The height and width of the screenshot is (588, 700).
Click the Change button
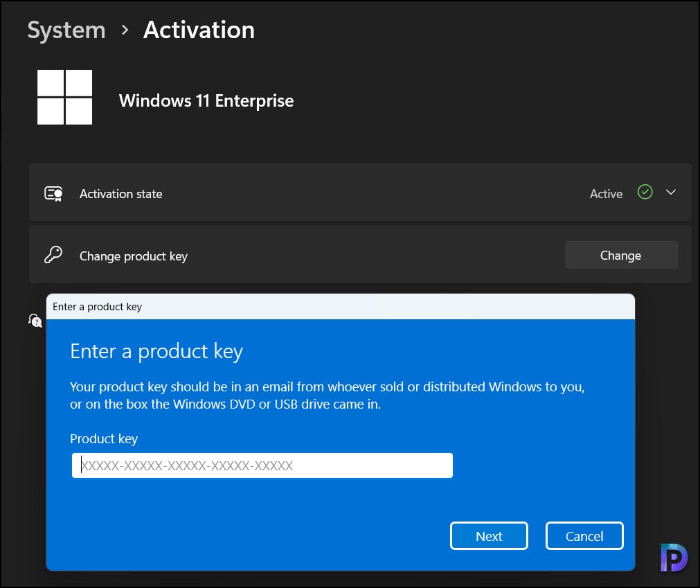[621, 255]
